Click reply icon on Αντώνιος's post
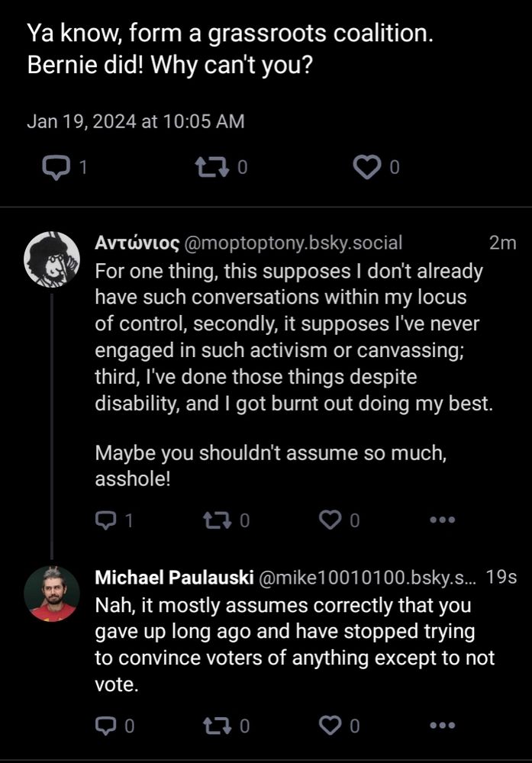 (105, 520)
